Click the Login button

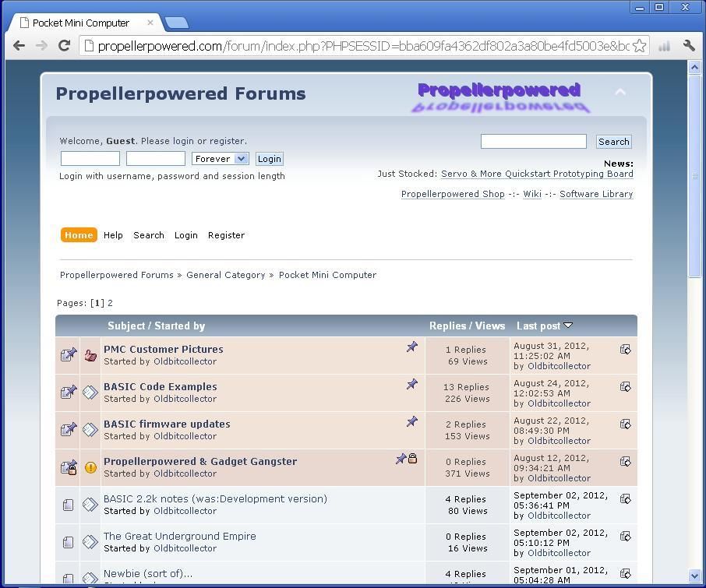click(x=270, y=159)
